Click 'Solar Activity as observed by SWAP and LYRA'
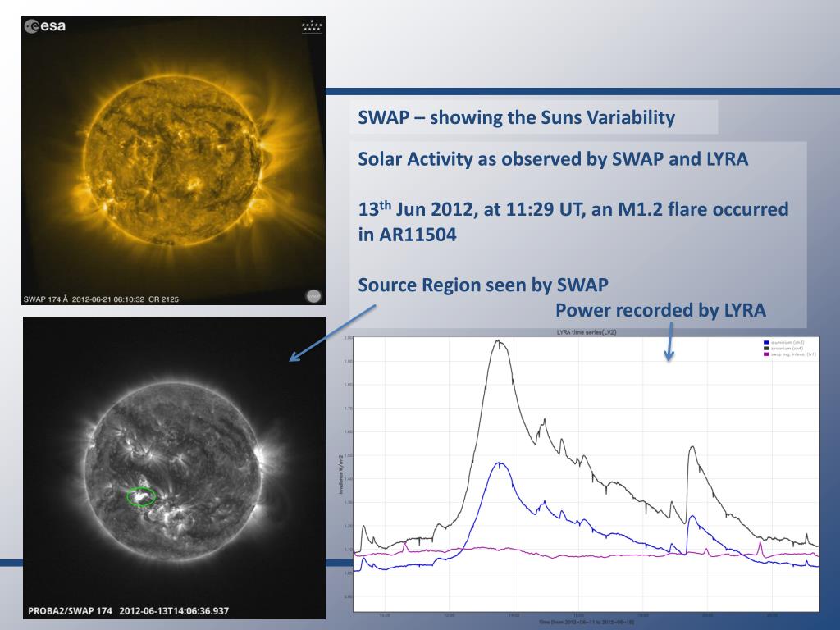This screenshot has height=630, width=840. click(x=553, y=159)
